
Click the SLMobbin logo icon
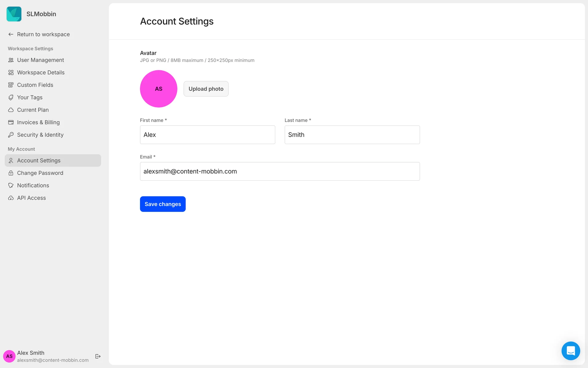[x=14, y=14]
